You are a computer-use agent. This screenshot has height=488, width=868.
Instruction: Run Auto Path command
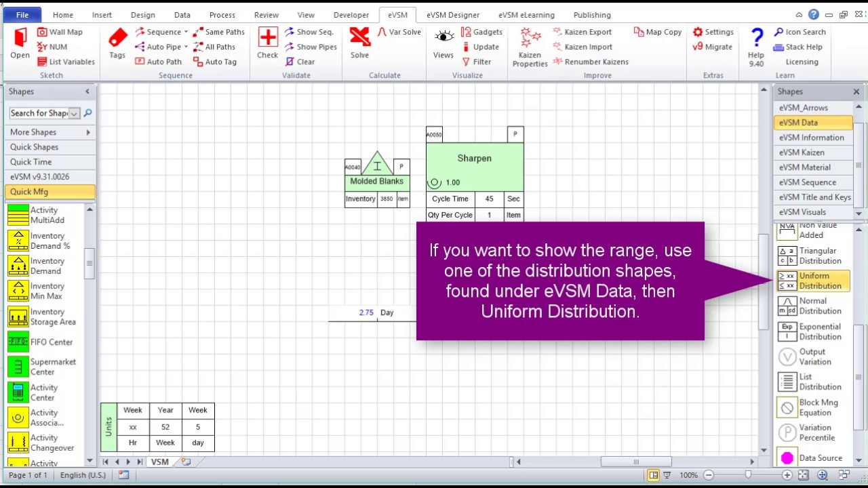pos(158,62)
